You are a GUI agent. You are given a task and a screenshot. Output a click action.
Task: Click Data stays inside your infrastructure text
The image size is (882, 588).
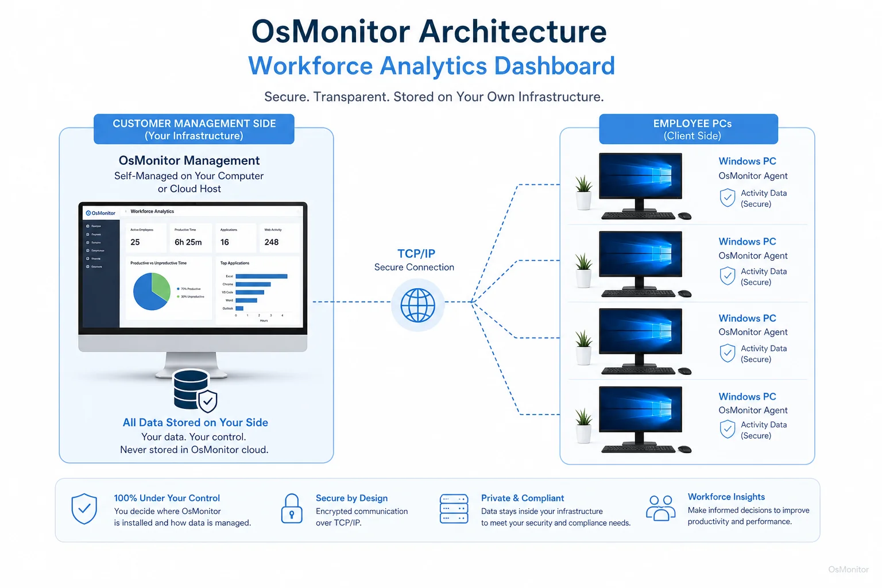tap(542, 511)
